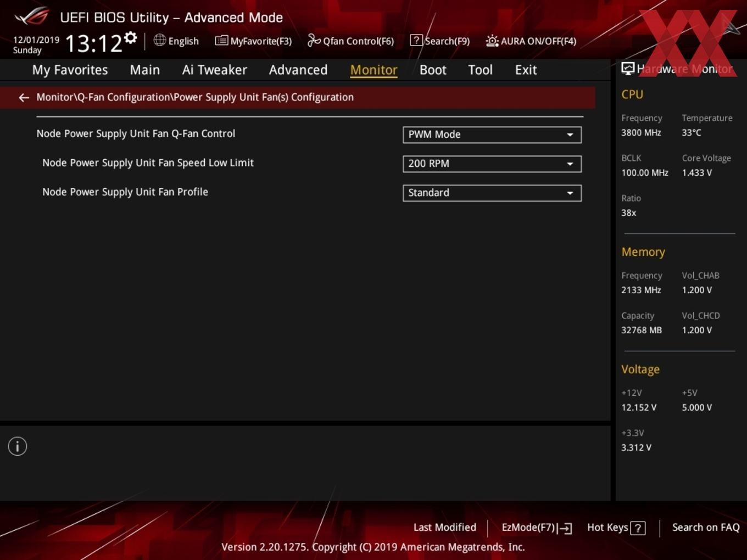This screenshot has width=747, height=560.
Task: Click +3.3V value 3.312 V
Action: point(636,447)
